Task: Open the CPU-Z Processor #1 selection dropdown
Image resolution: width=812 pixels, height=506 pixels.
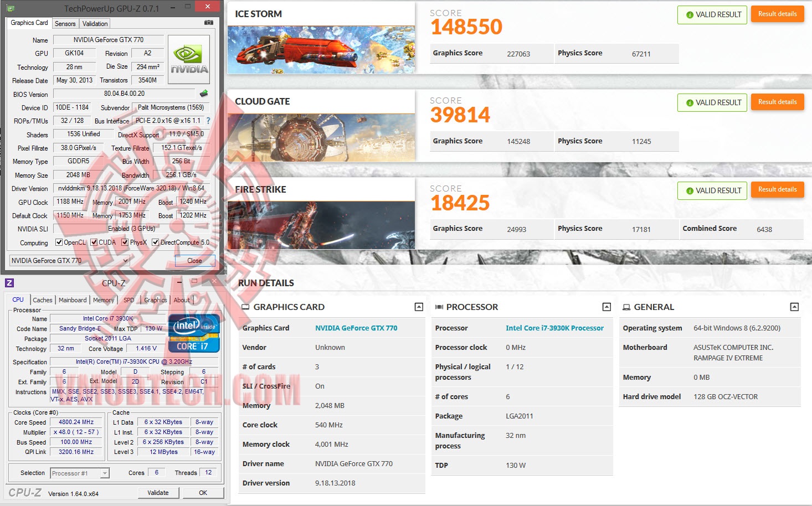Action: 80,473
